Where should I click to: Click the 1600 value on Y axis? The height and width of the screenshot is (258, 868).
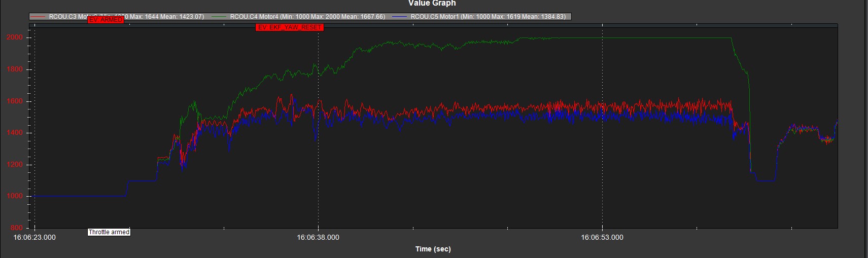[15, 101]
